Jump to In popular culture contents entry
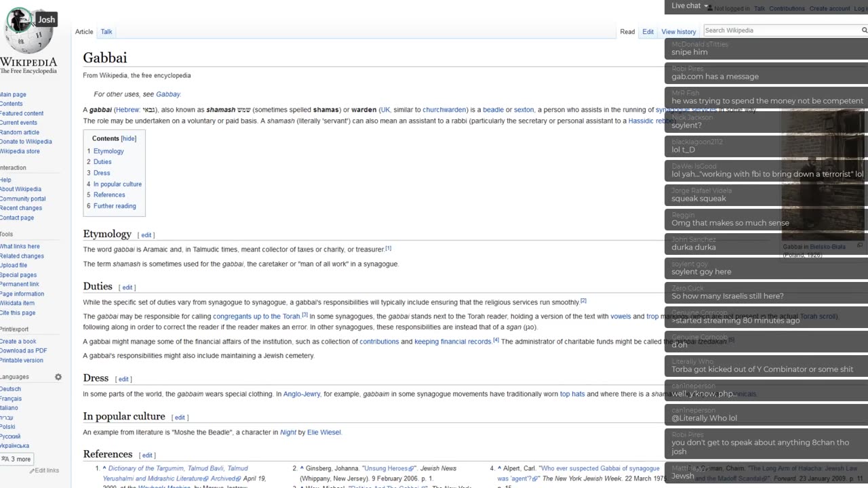Viewport: 868px width, 488px height. [117, 184]
